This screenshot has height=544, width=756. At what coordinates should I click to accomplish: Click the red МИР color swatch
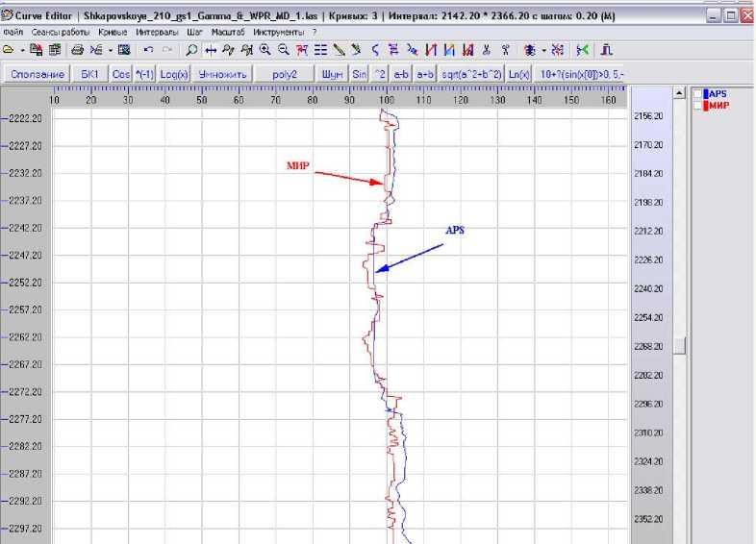coord(706,106)
